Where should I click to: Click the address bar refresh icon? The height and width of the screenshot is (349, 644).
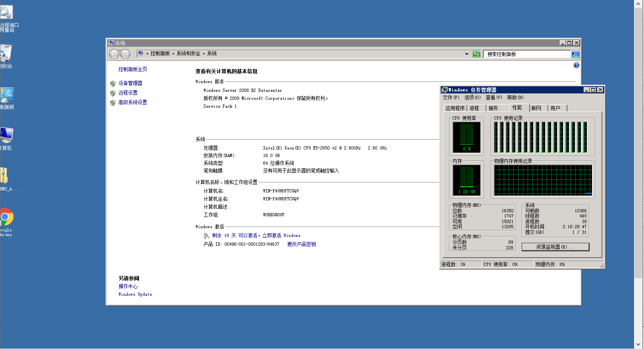476,54
